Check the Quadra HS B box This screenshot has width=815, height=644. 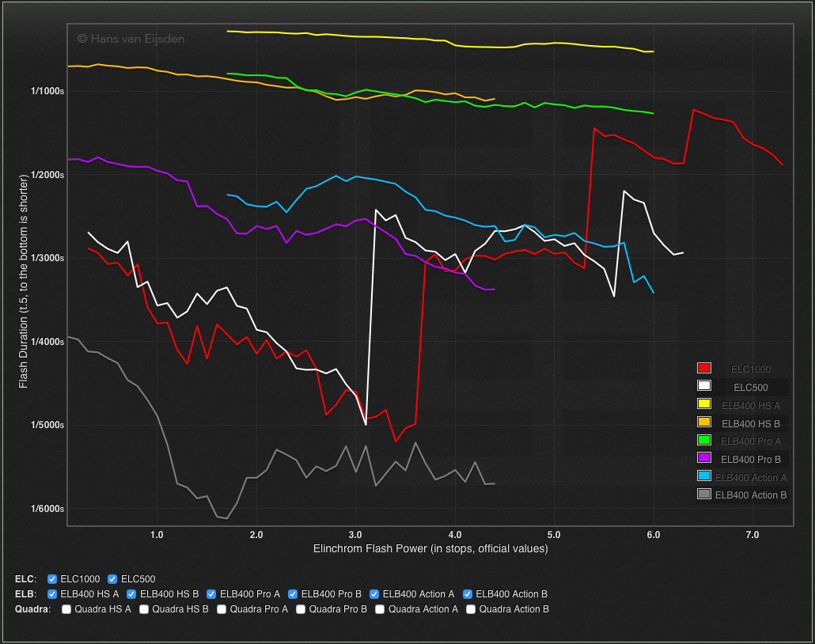coord(144,609)
